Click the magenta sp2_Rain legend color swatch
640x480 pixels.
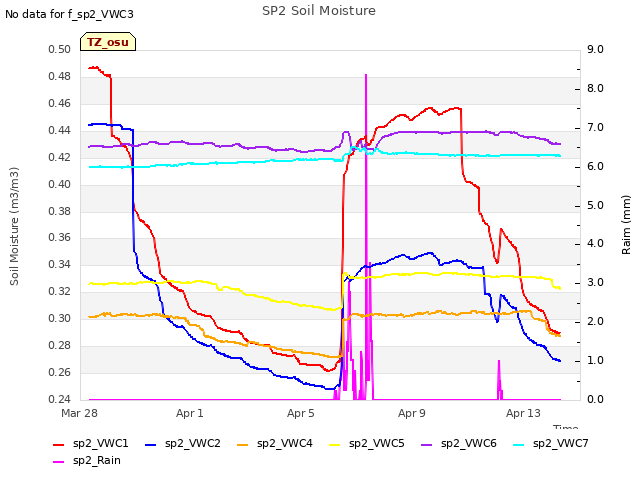[59, 462]
